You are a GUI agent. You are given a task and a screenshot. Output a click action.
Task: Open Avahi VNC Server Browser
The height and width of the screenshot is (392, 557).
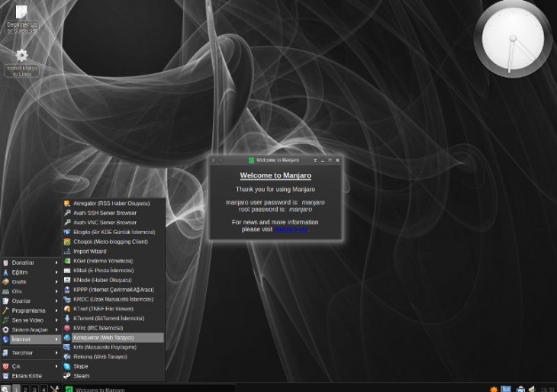(114, 223)
